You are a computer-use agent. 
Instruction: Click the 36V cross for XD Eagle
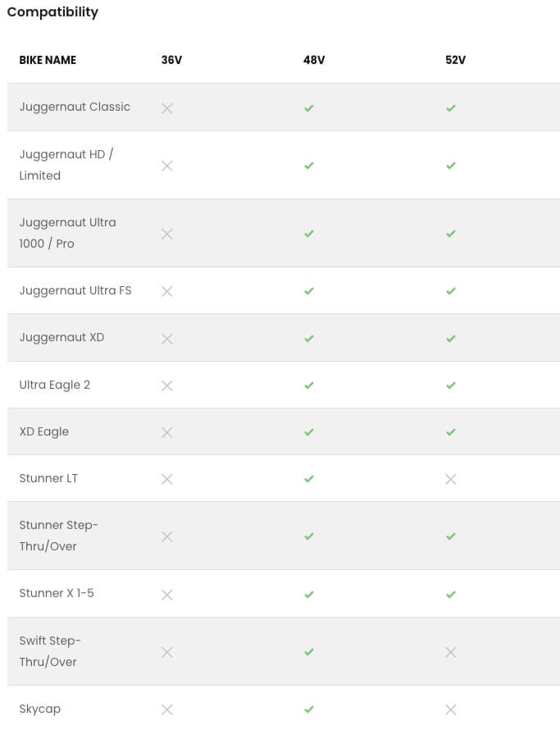point(167,432)
